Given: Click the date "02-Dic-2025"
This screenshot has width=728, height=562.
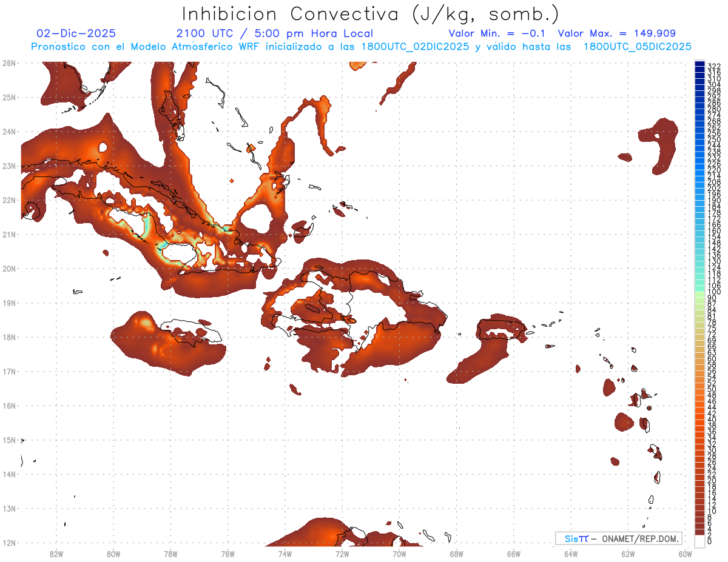Looking at the screenshot, I should click(x=76, y=33).
